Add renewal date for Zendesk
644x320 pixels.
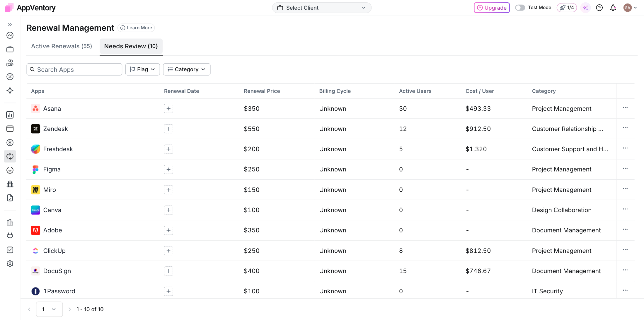coord(168,129)
